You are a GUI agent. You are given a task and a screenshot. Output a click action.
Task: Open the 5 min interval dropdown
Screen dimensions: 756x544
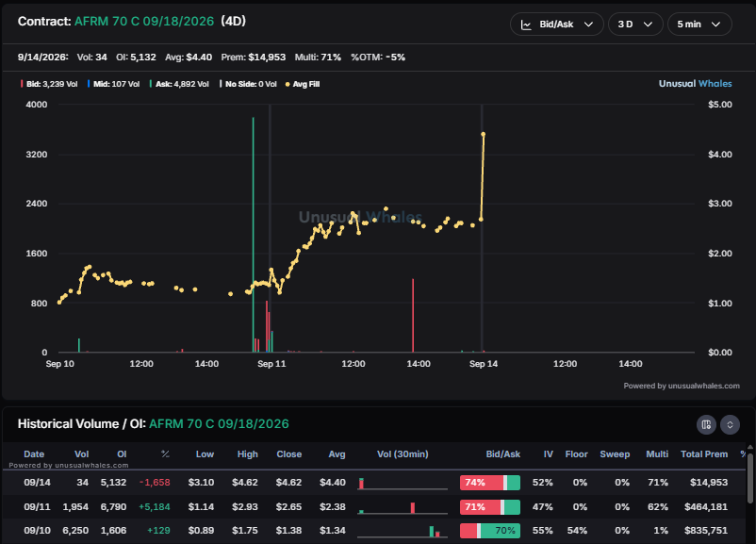point(699,25)
